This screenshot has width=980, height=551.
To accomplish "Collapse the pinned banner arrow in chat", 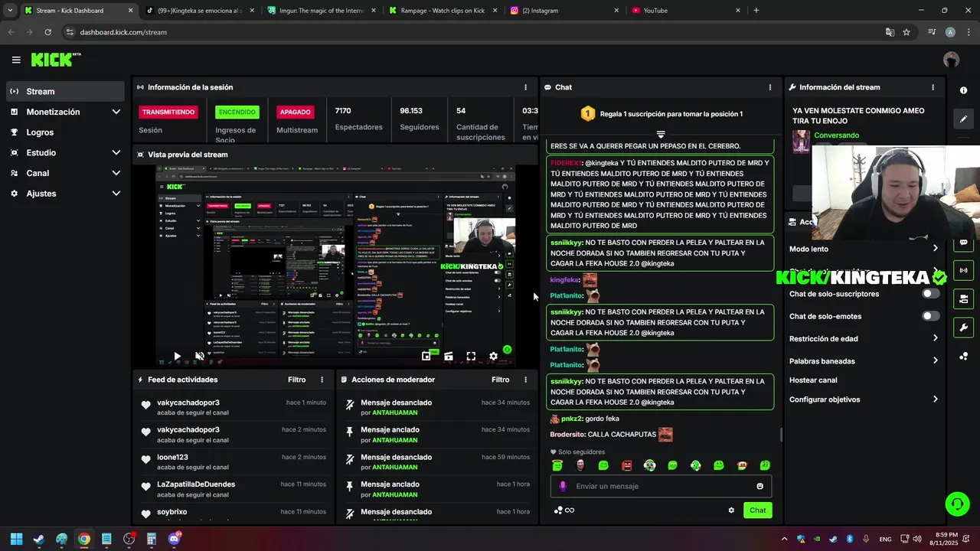I will coord(661,134).
